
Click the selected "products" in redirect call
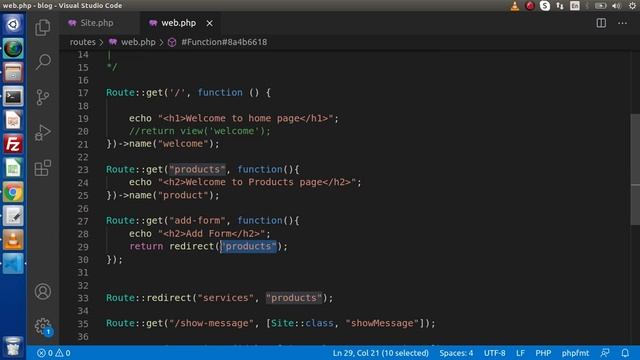249,246
